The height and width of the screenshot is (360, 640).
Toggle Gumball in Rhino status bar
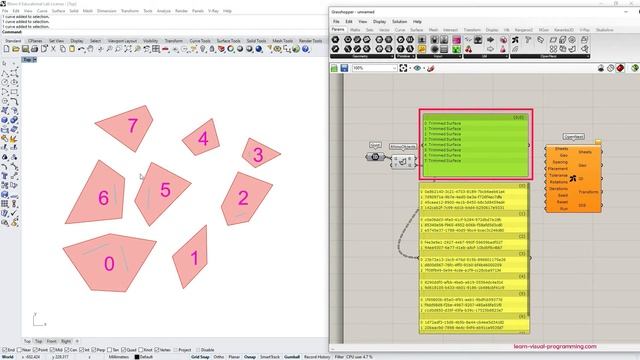click(292, 357)
